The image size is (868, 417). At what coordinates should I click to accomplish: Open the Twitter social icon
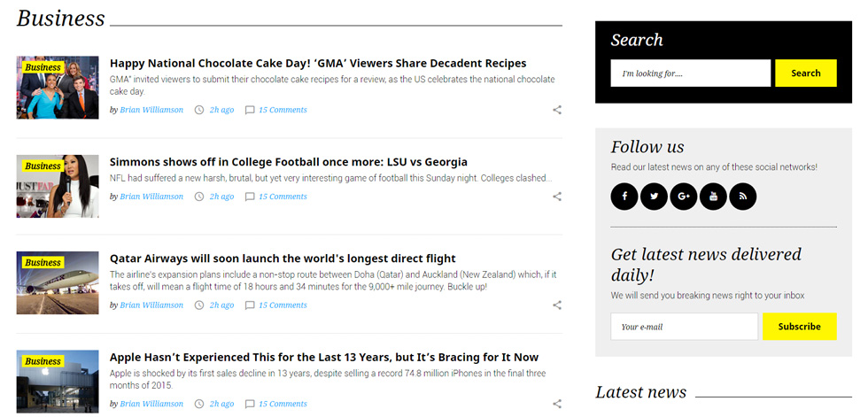point(654,197)
